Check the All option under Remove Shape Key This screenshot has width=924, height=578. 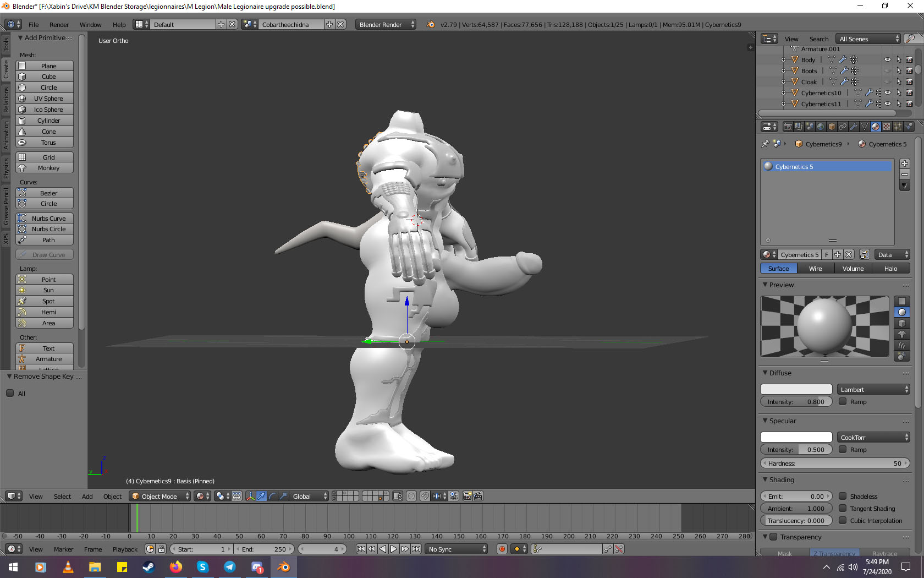(10, 393)
